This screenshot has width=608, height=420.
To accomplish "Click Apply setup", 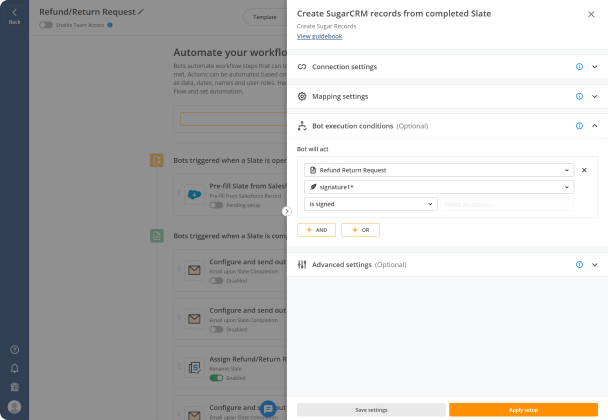I will coord(523,410).
